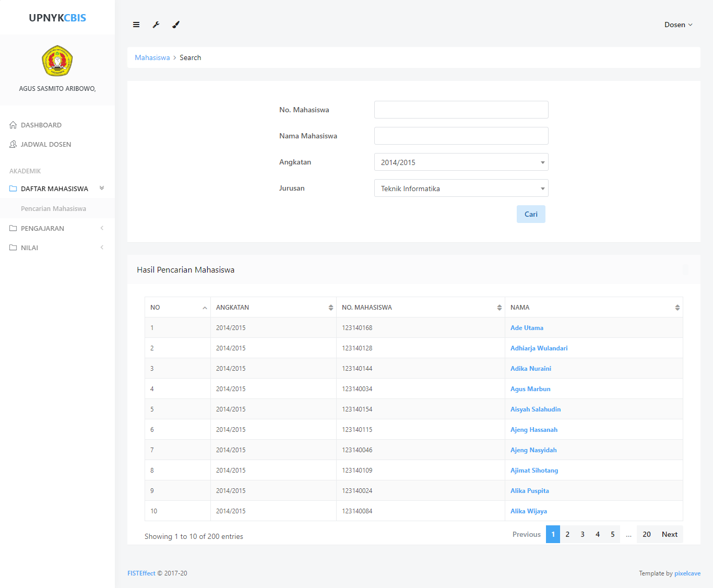This screenshot has height=588, width=713.
Task: Click the Nilai folder icon
Action: [x=13, y=248]
